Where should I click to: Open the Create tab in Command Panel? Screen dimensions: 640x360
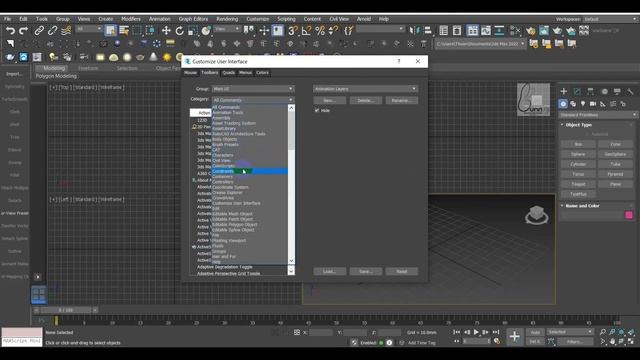click(x=564, y=91)
